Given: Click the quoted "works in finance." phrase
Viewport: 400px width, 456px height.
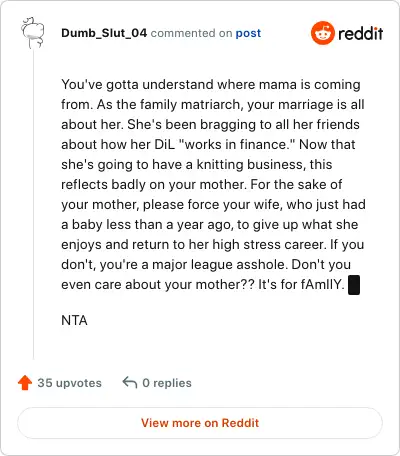Looking at the screenshot, I should [x=237, y=144].
